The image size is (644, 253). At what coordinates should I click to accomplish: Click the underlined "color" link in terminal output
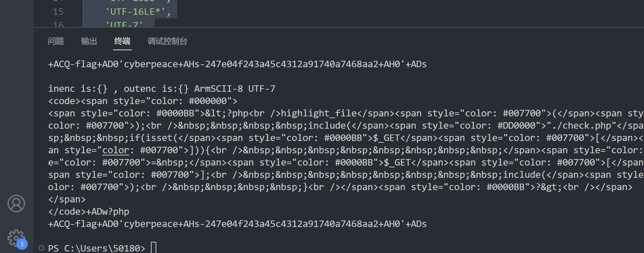click(115, 150)
